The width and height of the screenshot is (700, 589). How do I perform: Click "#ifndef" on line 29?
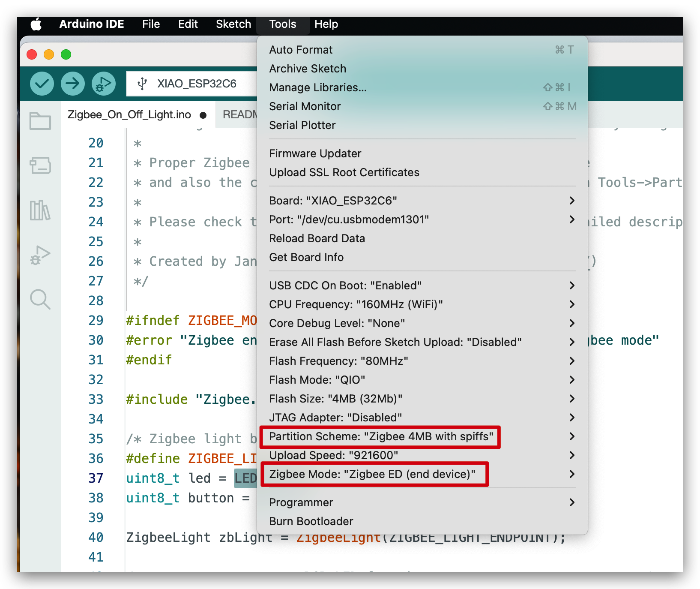(153, 320)
